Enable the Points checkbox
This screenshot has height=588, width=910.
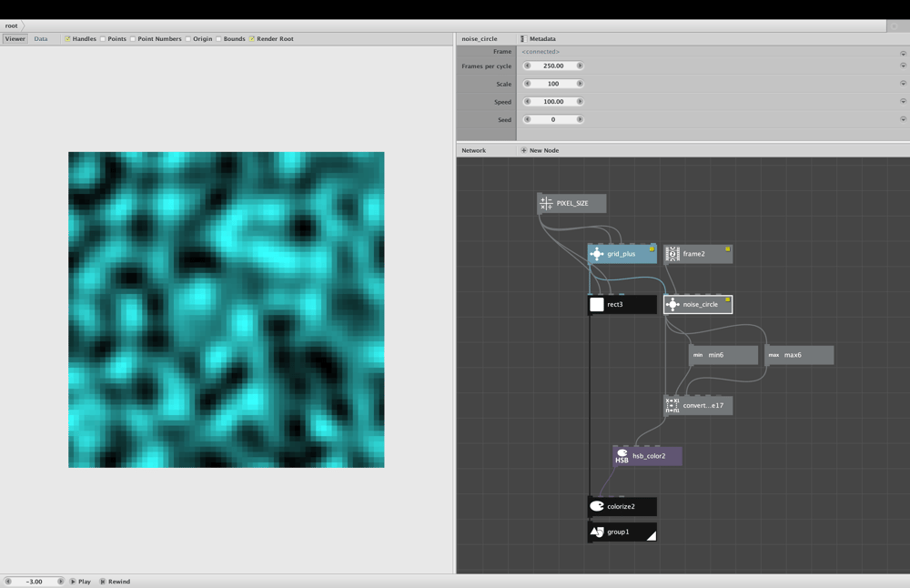point(103,39)
